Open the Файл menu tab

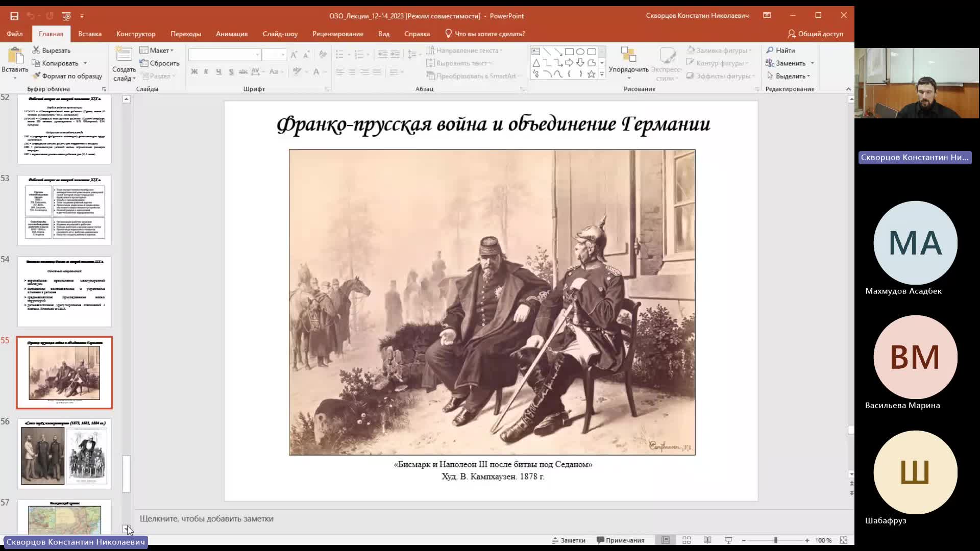(x=14, y=34)
